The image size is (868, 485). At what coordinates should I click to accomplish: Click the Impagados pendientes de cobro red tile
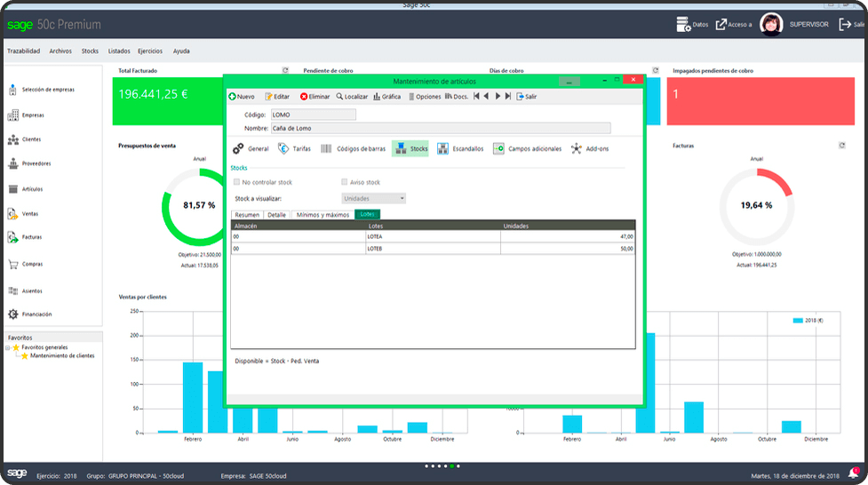[x=760, y=100]
